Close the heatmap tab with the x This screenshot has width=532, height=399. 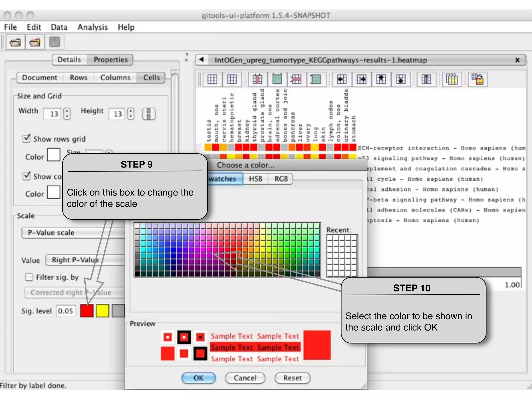[517, 60]
